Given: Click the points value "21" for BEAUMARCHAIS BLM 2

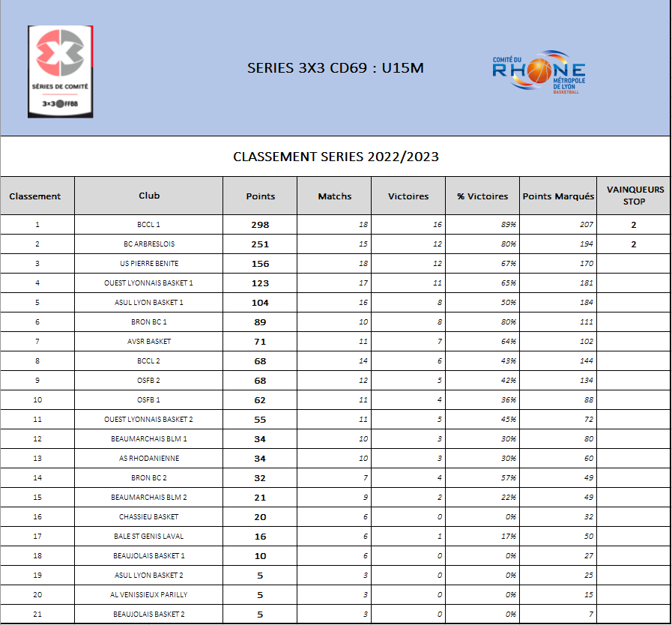Looking at the screenshot, I should 260,498.
